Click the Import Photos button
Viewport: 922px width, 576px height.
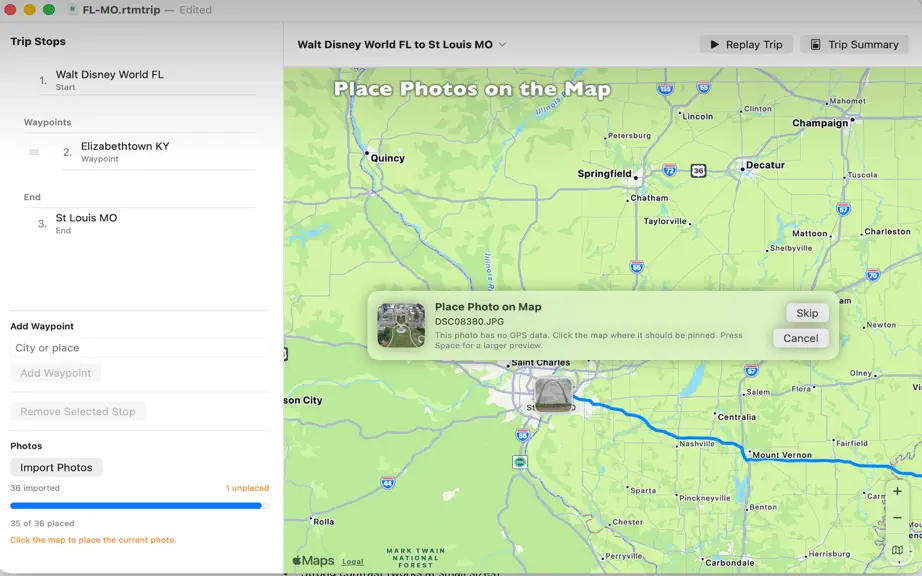pyautogui.click(x=56, y=468)
